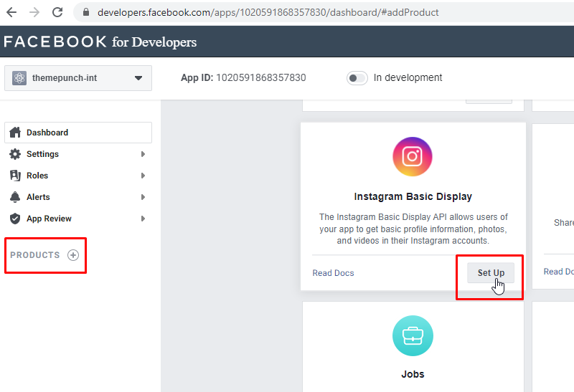
Task: Click the Roles badge icon
Action: point(15,176)
